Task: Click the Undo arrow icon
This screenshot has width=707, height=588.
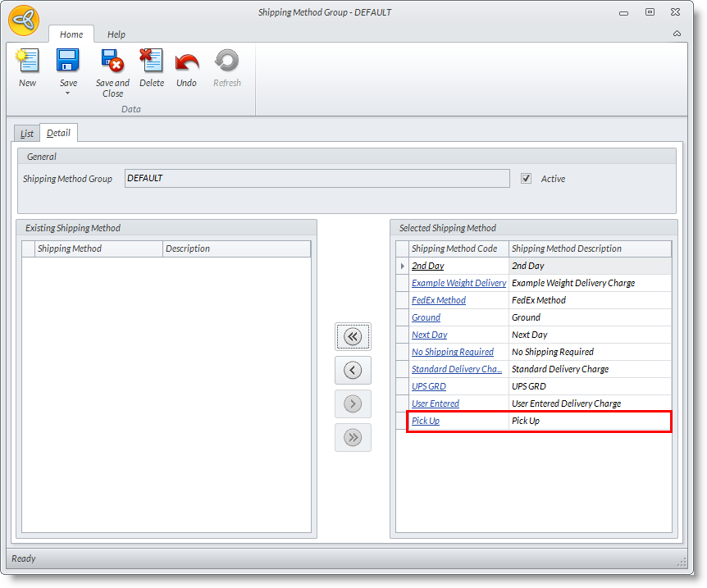Action: [186, 62]
